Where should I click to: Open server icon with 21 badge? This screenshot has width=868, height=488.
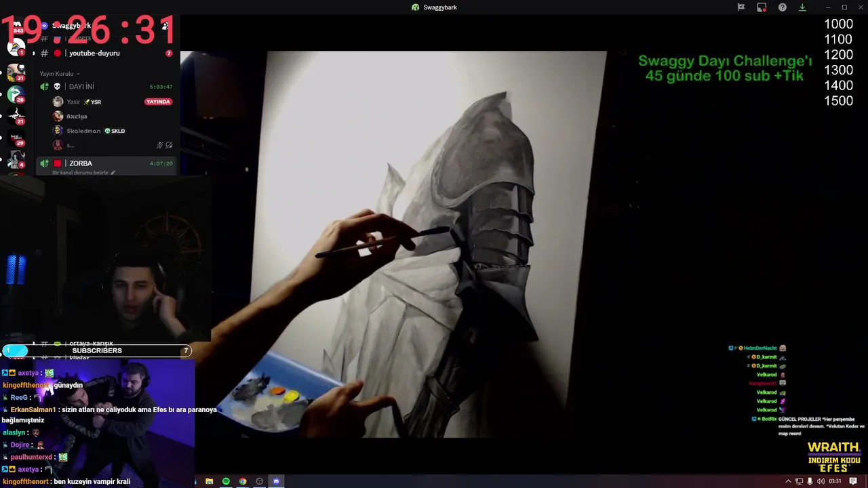coord(16,115)
